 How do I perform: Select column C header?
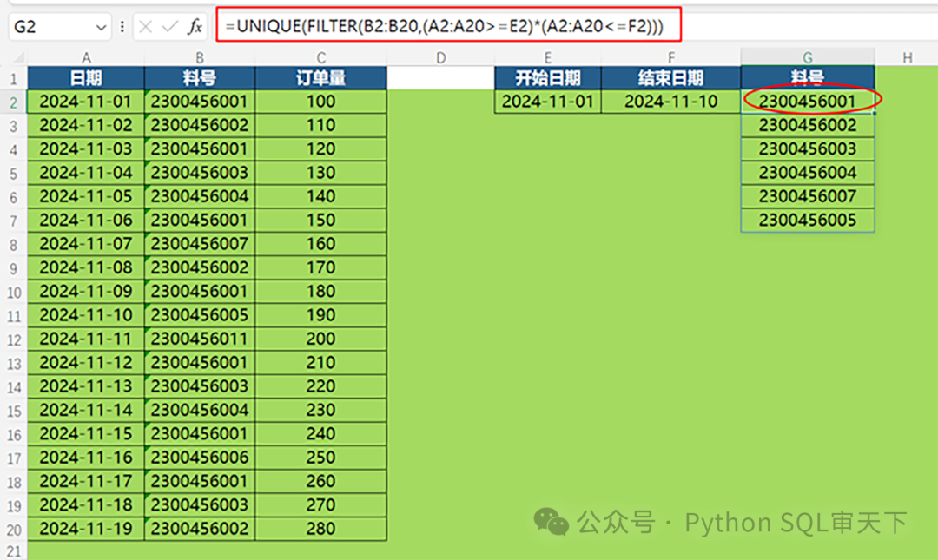[x=321, y=57]
